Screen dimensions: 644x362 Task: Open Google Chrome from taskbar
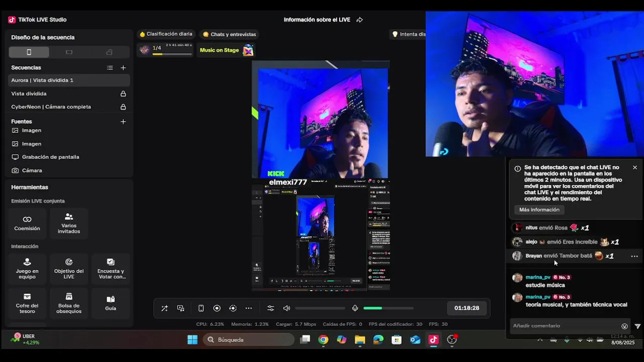coord(324,340)
